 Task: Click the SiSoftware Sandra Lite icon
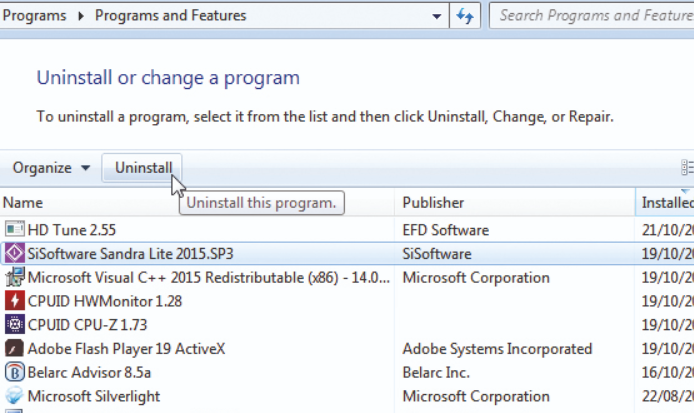[x=15, y=253]
